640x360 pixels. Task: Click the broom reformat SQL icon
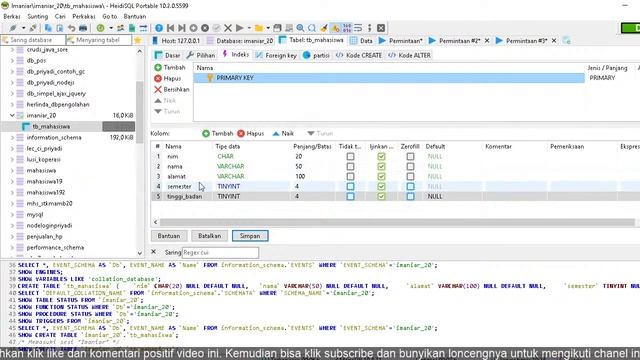pos(324,28)
